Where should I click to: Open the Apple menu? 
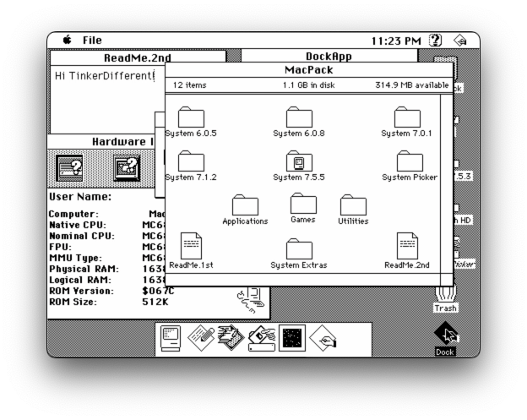click(x=66, y=41)
